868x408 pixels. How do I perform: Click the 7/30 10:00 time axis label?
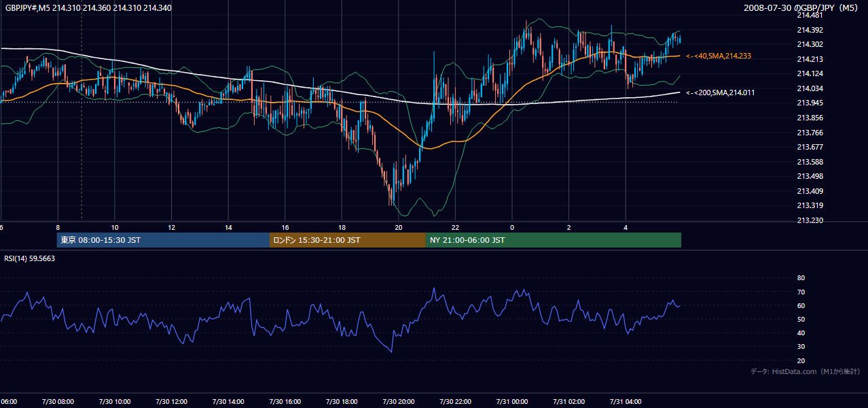(x=114, y=401)
